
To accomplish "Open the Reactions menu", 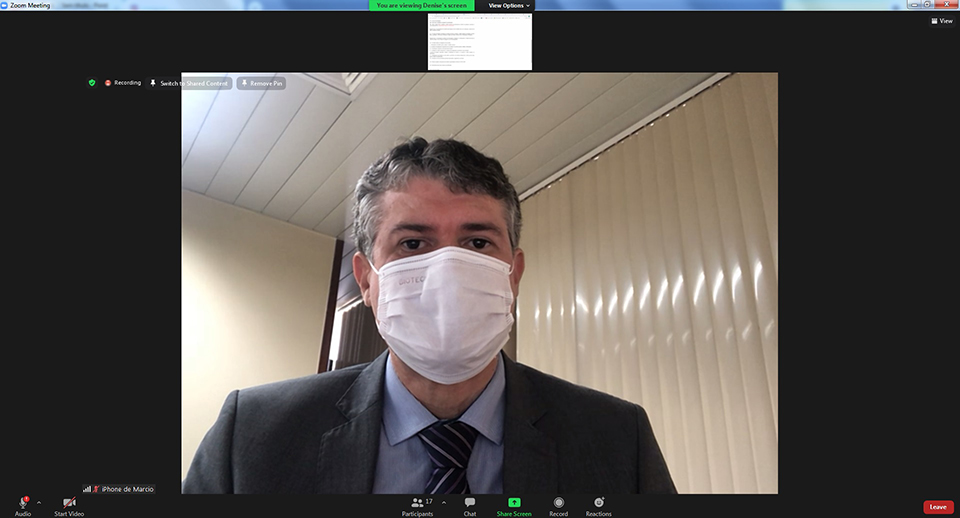I will [x=598, y=502].
